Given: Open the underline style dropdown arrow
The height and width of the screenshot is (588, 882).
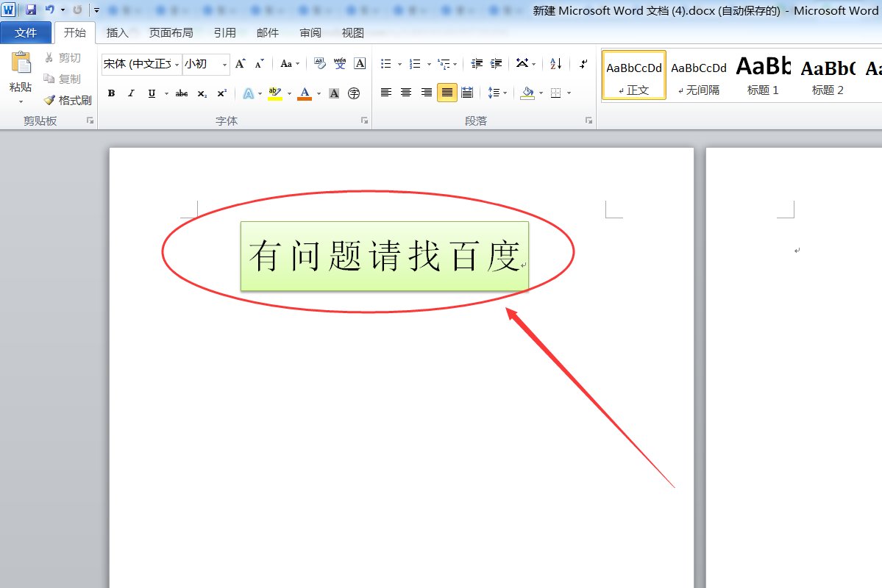Looking at the screenshot, I should pyautogui.click(x=166, y=93).
